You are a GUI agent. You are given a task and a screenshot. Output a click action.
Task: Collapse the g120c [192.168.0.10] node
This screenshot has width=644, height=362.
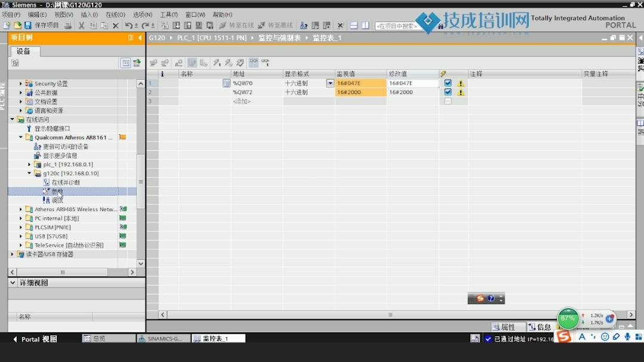point(29,173)
